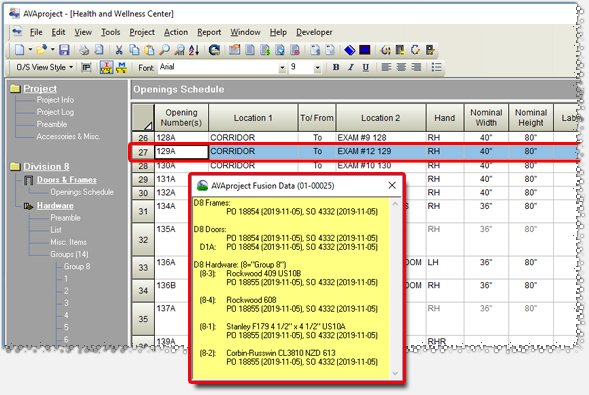The width and height of the screenshot is (589, 395).
Task: Select row header 26
Action: pyautogui.click(x=143, y=138)
